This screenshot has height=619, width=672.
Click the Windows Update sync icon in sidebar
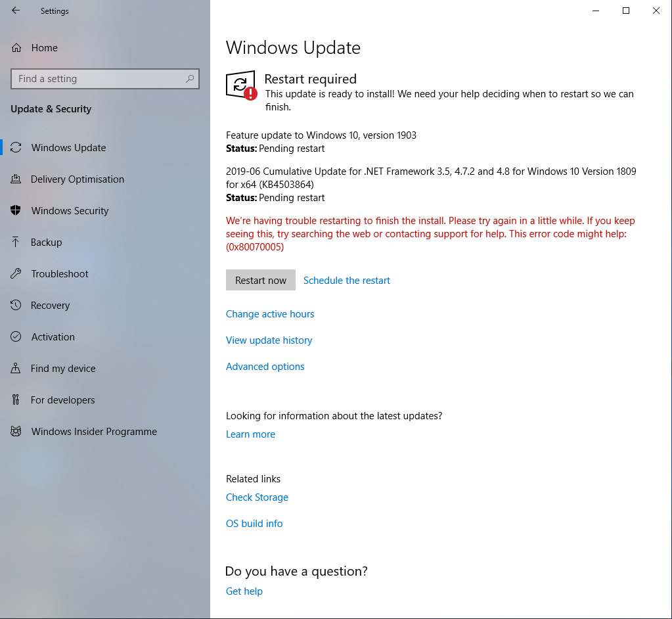point(16,147)
